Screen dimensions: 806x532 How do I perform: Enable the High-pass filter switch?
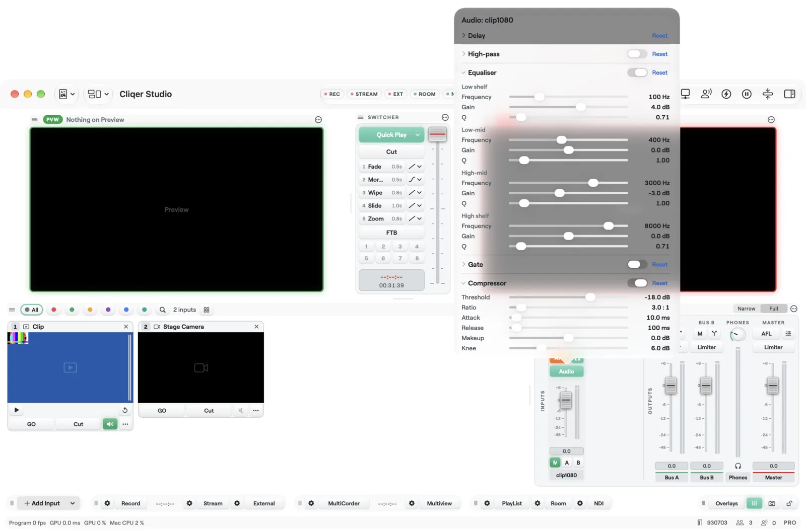pos(637,54)
